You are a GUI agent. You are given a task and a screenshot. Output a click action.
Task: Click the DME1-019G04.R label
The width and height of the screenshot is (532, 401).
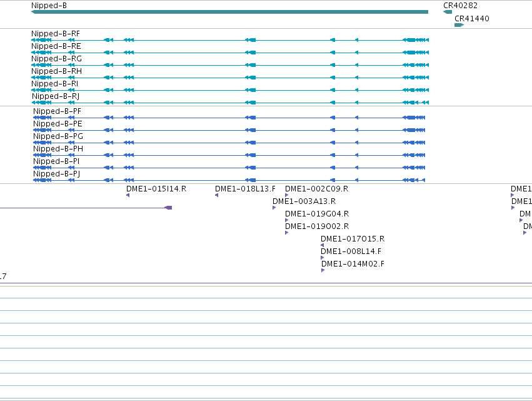coord(317,214)
